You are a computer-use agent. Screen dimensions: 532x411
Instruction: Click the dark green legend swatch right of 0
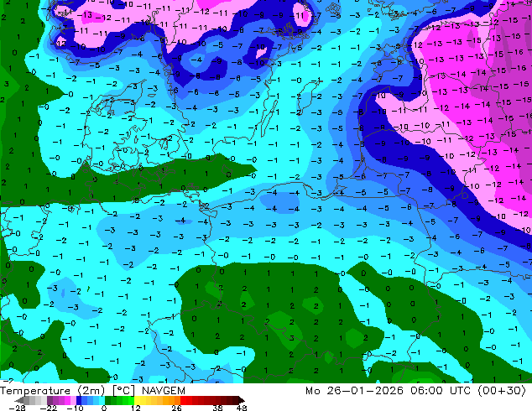point(108,400)
